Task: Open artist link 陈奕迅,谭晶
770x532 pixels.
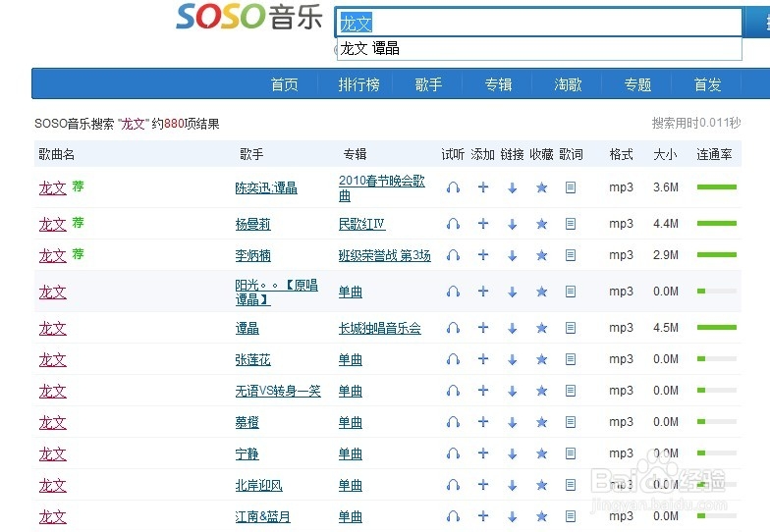Action: tap(266, 188)
